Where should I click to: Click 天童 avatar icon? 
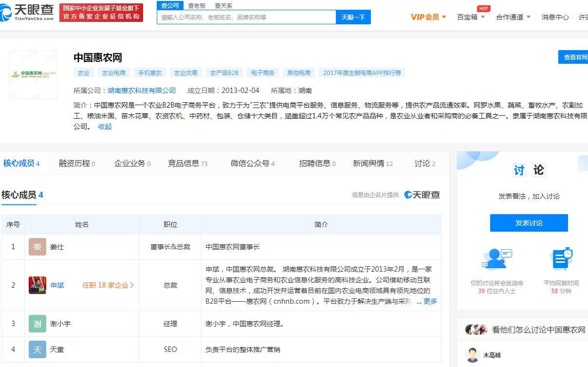click(37, 349)
